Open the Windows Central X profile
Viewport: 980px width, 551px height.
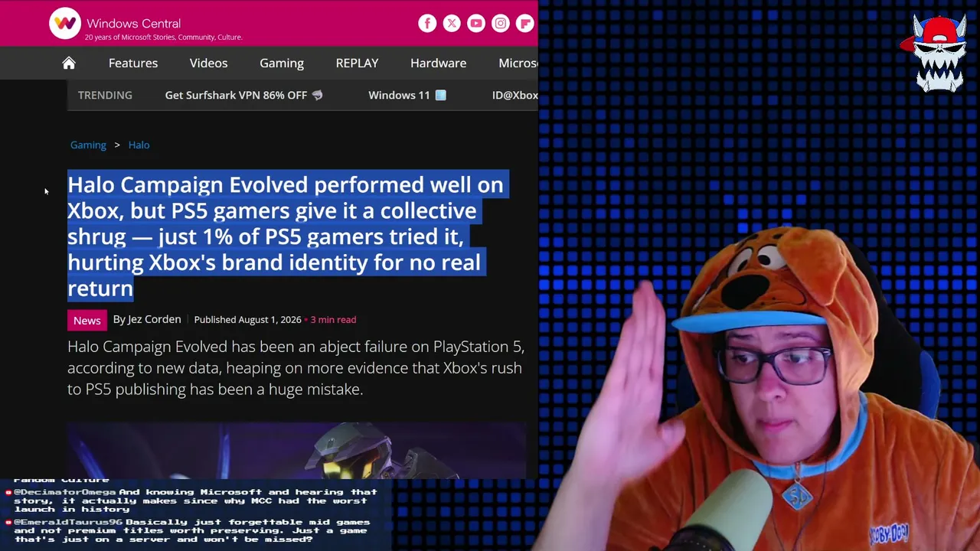(452, 23)
